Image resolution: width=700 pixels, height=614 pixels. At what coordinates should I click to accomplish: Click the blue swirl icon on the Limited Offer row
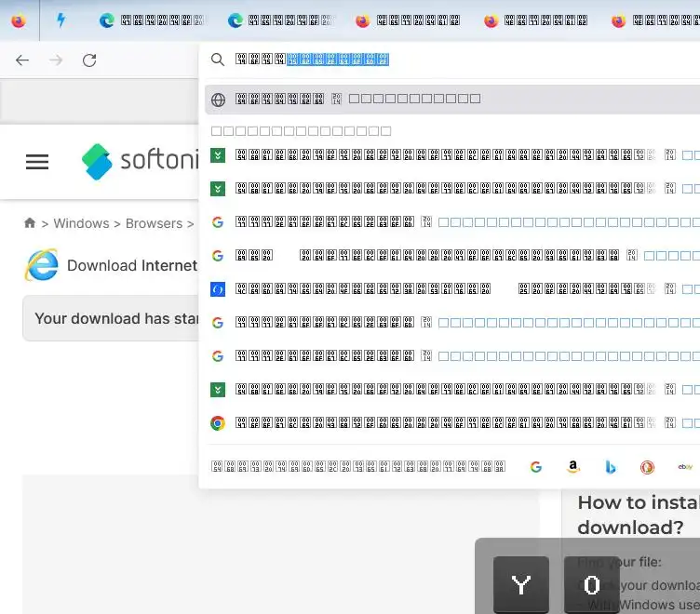point(218,289)
